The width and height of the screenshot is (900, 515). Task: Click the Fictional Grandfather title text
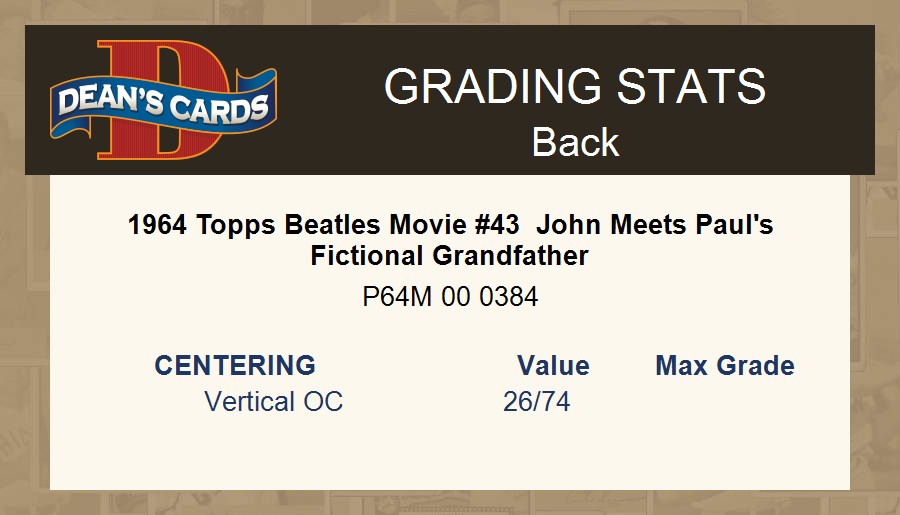pos(450,256)
